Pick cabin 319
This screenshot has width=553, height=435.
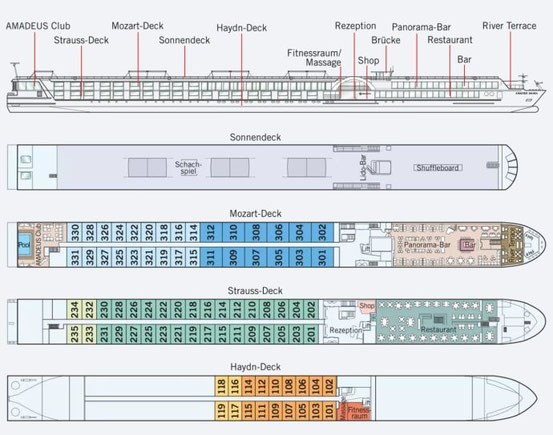(164, 257)
